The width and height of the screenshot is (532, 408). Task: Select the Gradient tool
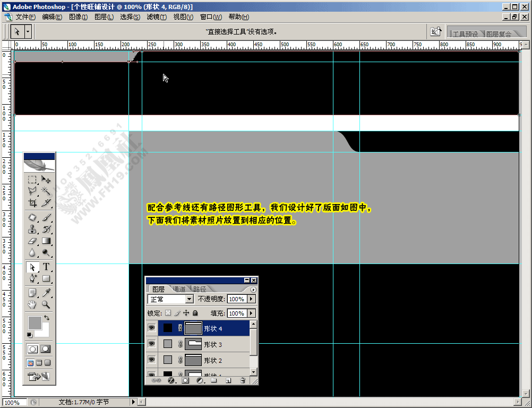coord(46,241)
